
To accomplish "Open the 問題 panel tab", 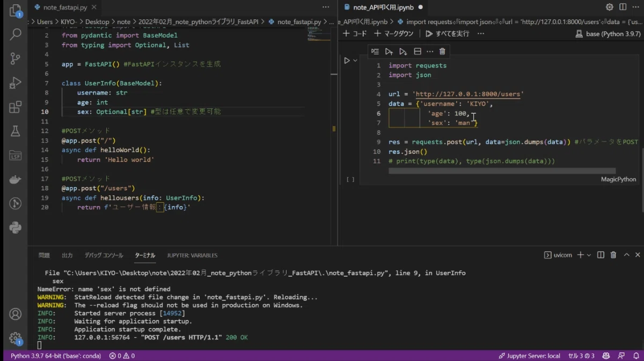I will tap(44, 255).
